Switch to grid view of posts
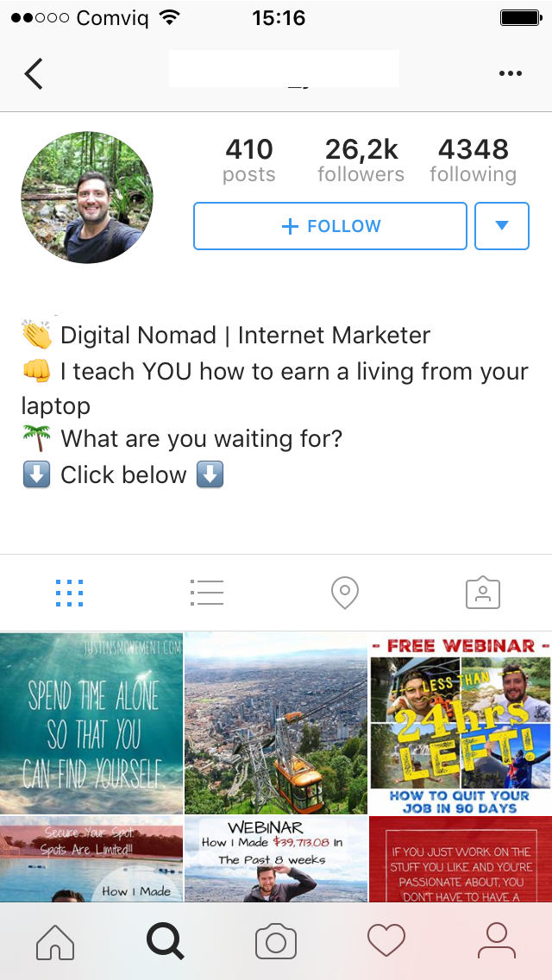The height and width of the screenshot is (980, 552). point(69,594)
